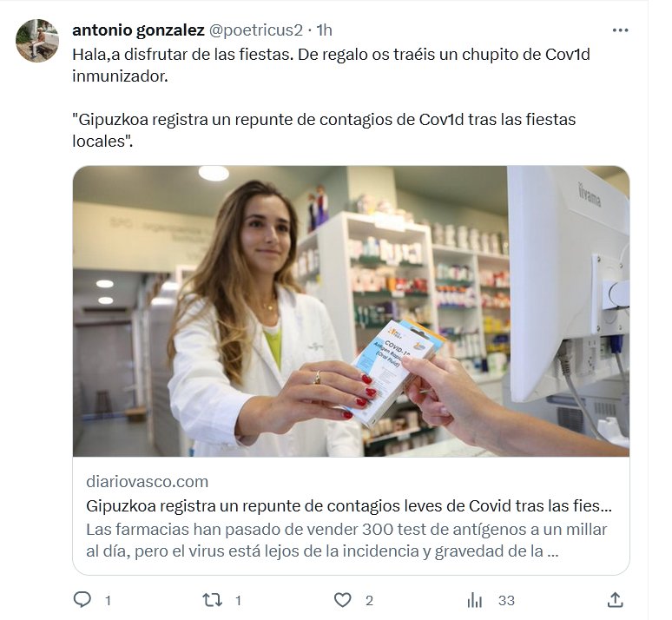
Task: Like the tweet with heart icon
Action: [342, 600]
